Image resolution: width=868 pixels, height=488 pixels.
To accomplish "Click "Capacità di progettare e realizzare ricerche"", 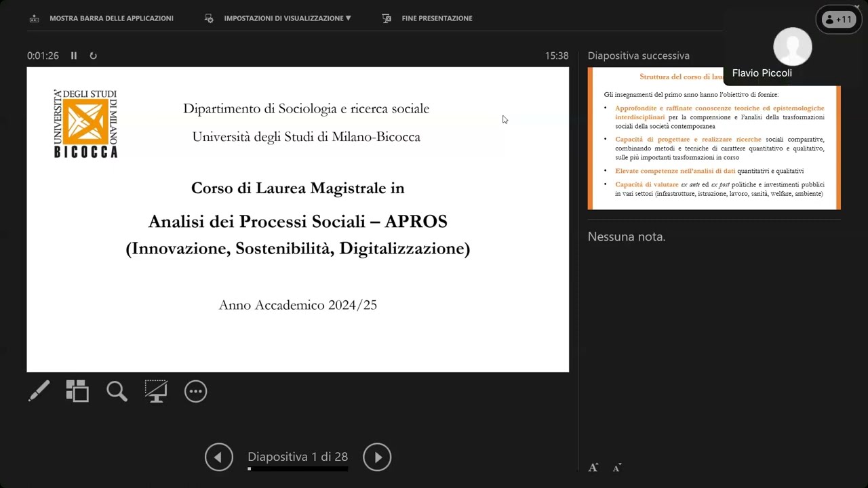I will tap(688, 140).
